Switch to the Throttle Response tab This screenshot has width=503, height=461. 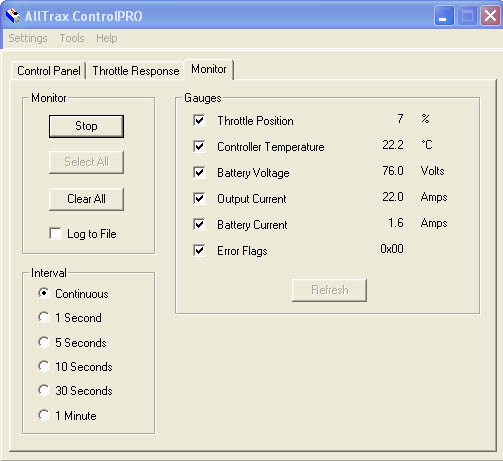pyautogui.click(x=136, y=71)
